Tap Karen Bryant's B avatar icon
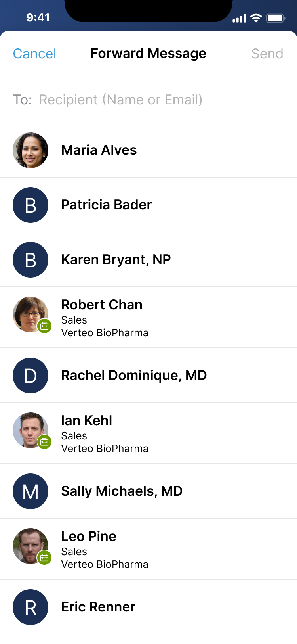297x644 pixels. click(30, 260)
